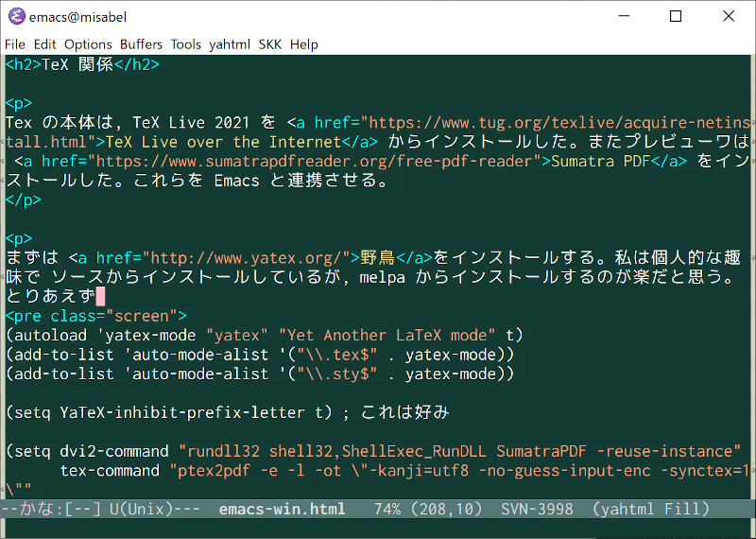
Task: Minimize the emacs@misabel window
Action: pyautogui.click(x=624, y=16)
